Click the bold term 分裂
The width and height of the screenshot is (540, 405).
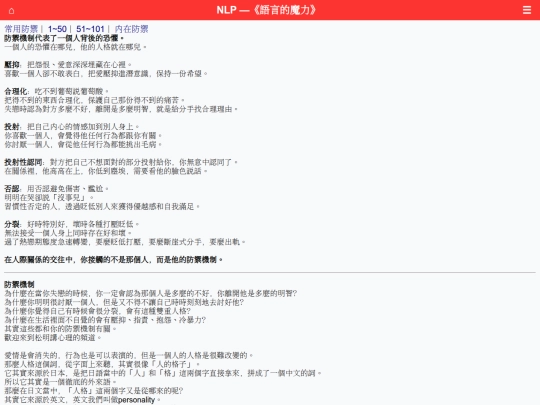click(12, 224)
